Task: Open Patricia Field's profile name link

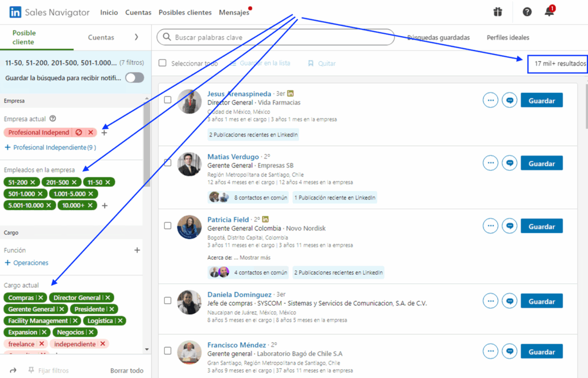Action: tap(228, 220)
